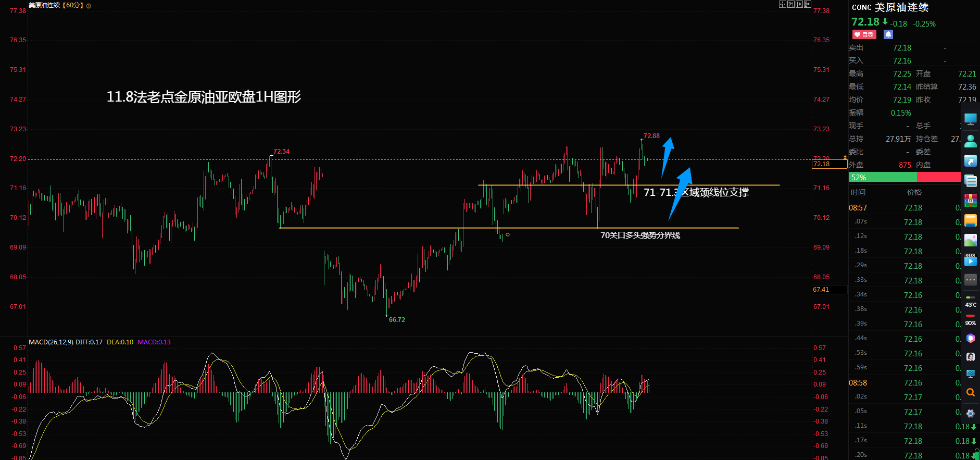Viewport: 980px width, 460px height.
Task: Click the chart playback icon in chart toolbar
Action: (x=799, y=4)
